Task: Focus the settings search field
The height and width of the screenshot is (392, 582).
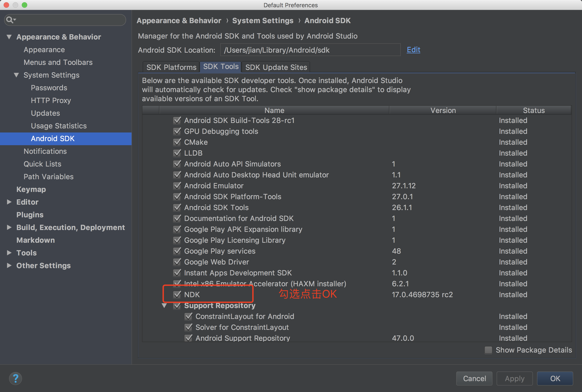Action: pos(65,20)
